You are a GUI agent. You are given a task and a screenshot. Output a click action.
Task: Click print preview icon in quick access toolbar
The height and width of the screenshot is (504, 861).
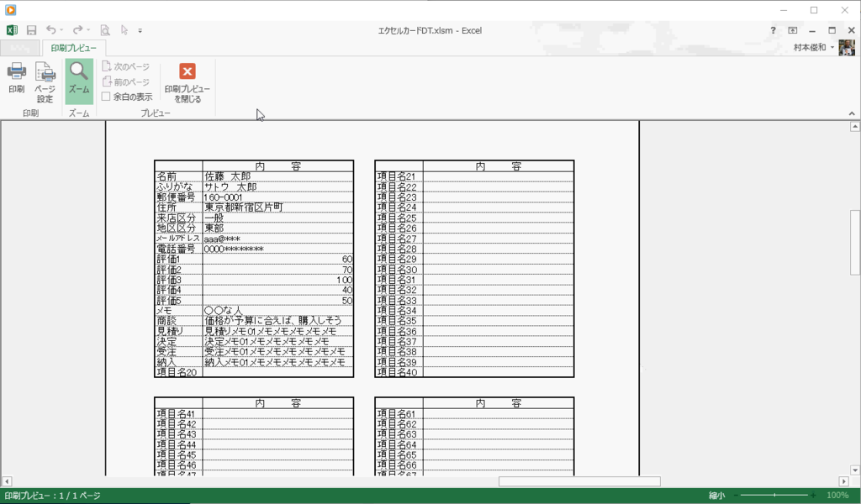[105, 31]
